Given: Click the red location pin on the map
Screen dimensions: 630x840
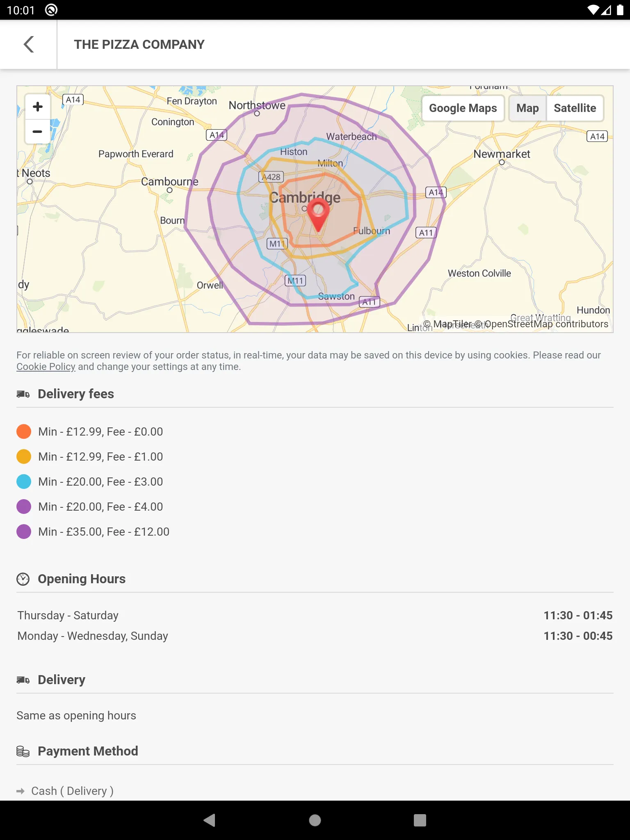Looking at the screenshot, I should (x=318, y=215).
